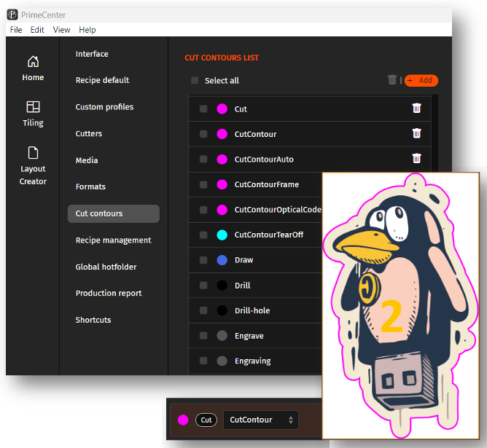
Task: Click the CUT CONTOURS LIST heading
Action: point(222,58)
